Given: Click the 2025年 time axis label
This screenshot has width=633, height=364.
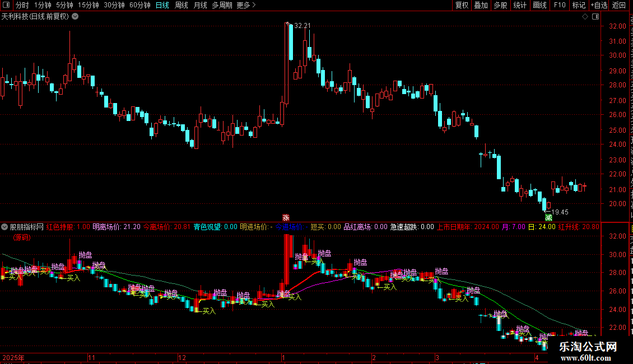Looking at the screenshot, I should 13,357.
